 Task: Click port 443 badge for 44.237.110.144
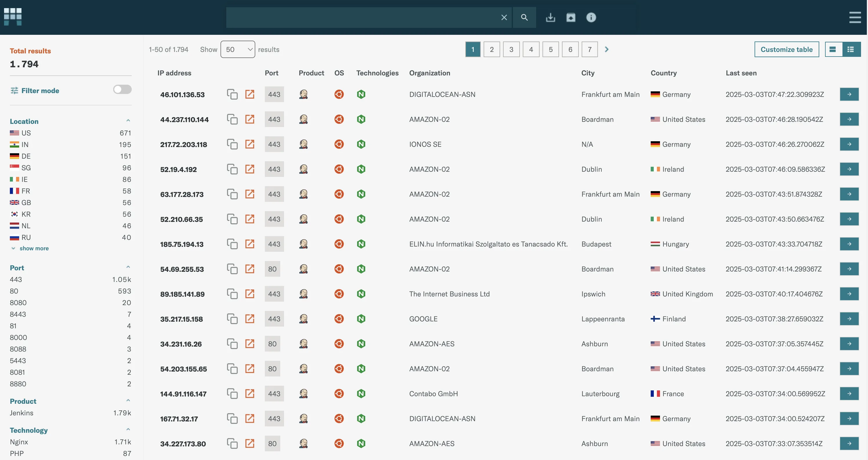tap(274, 119)
